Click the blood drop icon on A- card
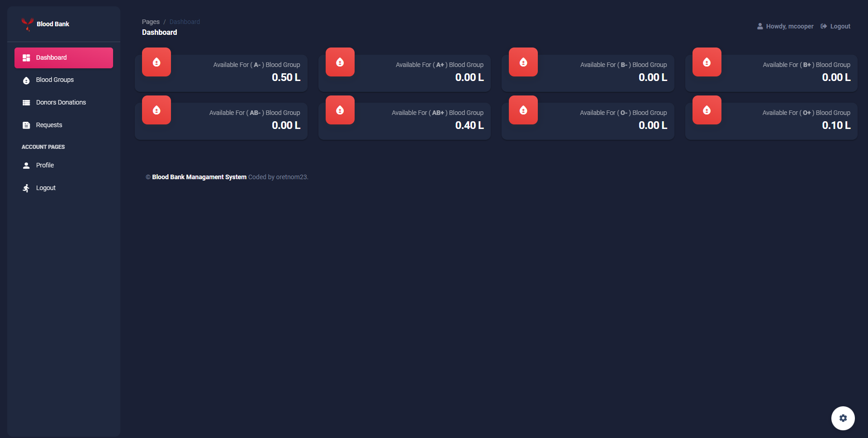The height and width of the screenshot is (438, 868). (x=156, y=62)
